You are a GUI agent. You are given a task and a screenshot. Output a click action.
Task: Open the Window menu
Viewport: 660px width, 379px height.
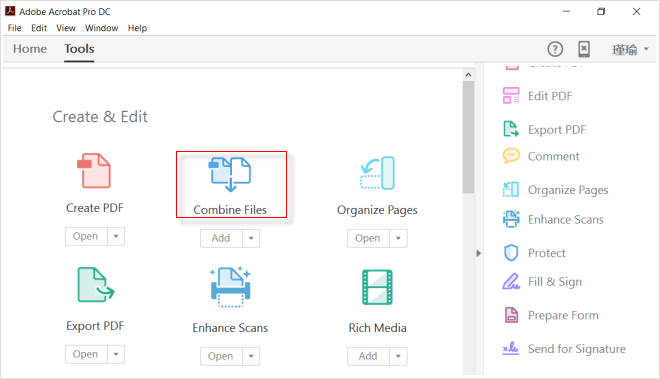click(x=101, y=28)
